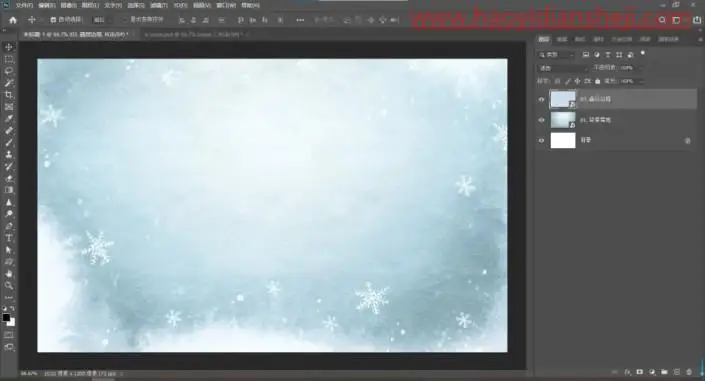Viewport: 705px width, 381px height.
Task: Open the auto-select target dropdown
Action: [102, 20]
